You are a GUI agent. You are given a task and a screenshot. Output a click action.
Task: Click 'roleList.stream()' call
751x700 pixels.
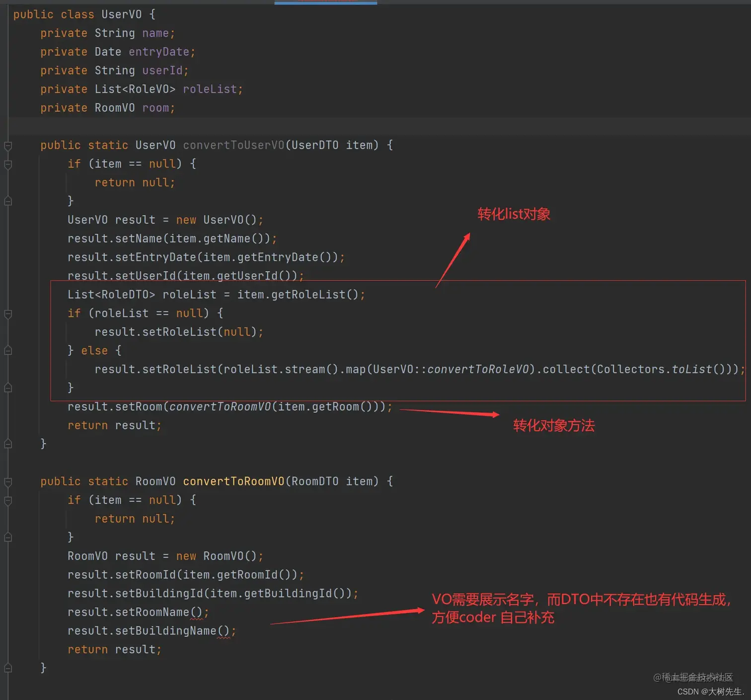click(x=281, y=369)
